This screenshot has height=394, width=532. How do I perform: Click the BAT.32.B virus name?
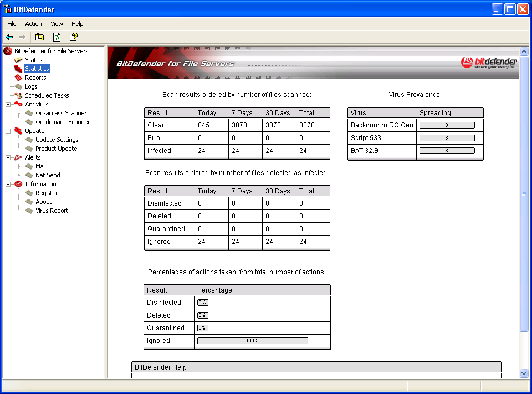pos(365,151)
